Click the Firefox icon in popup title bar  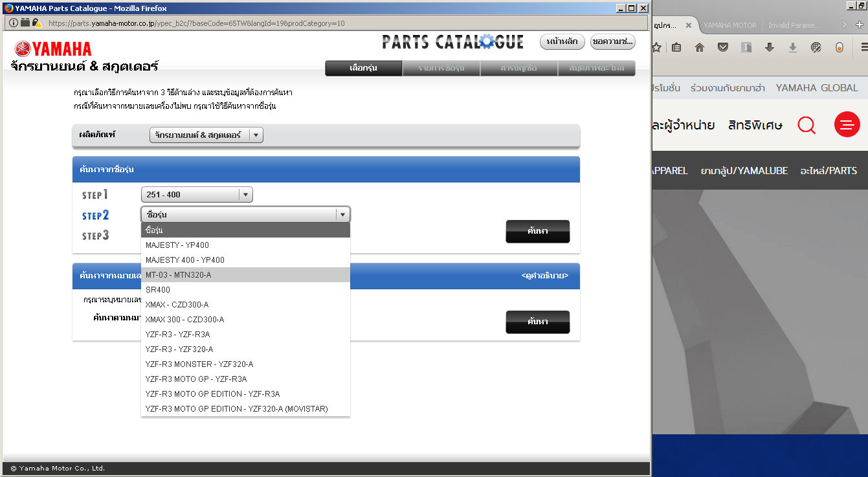point(8,8)
